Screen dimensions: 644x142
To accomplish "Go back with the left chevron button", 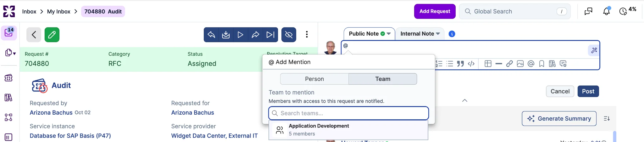I will click(34, 35).
